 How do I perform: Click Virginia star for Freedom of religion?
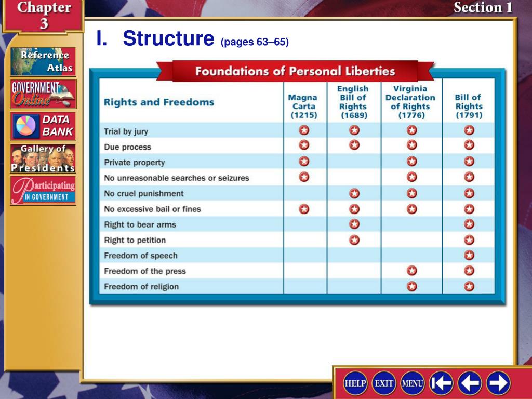(412, 286)
